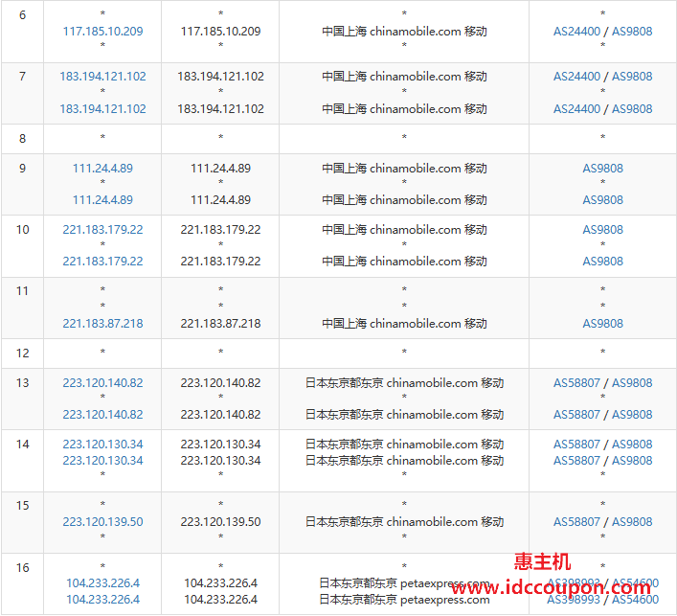Select upper black 223.120.140.82 text in hop 13

(220, 383)
